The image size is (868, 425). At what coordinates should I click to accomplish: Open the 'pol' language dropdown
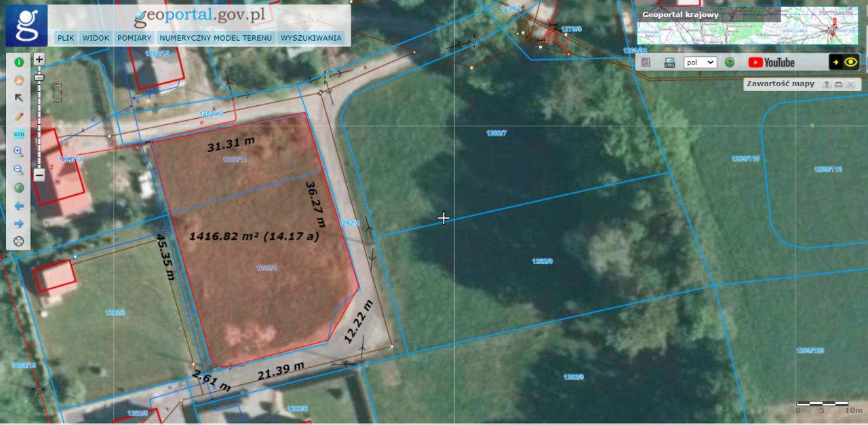coord(700,62)
